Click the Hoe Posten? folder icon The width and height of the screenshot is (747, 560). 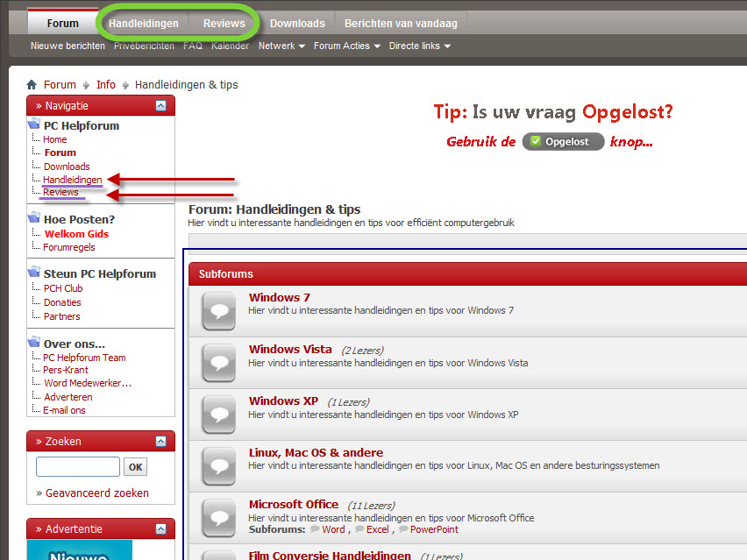34,217
